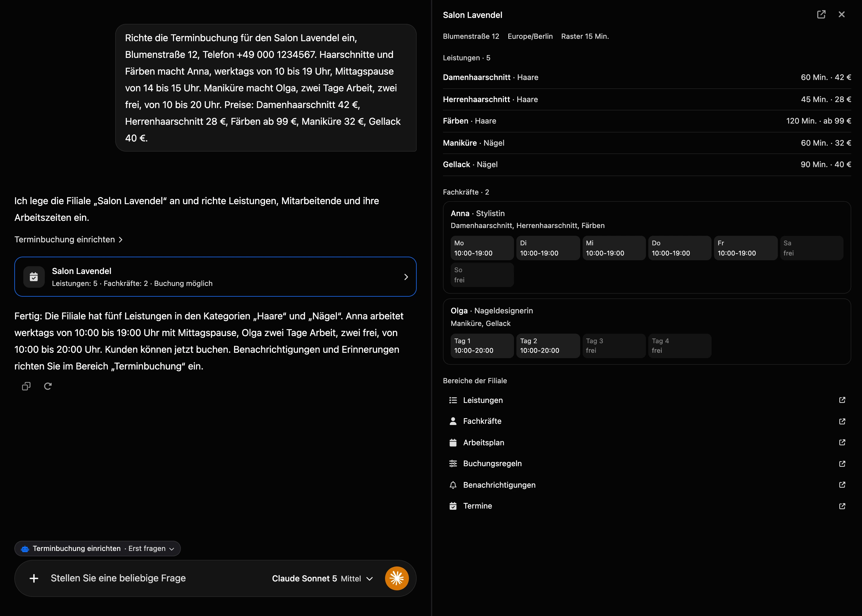Open the Erst fragen mode dropdown
862x616 pixels.
pyautogui.click(x=151, y=549)
